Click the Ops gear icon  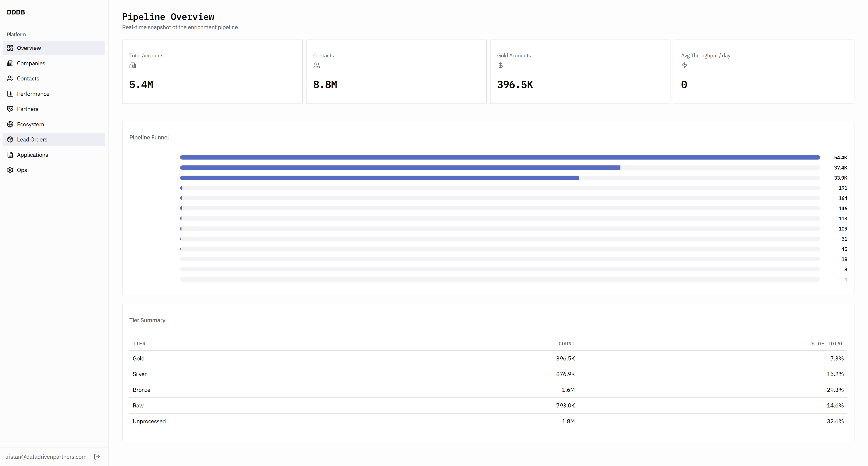coord(10,170)
